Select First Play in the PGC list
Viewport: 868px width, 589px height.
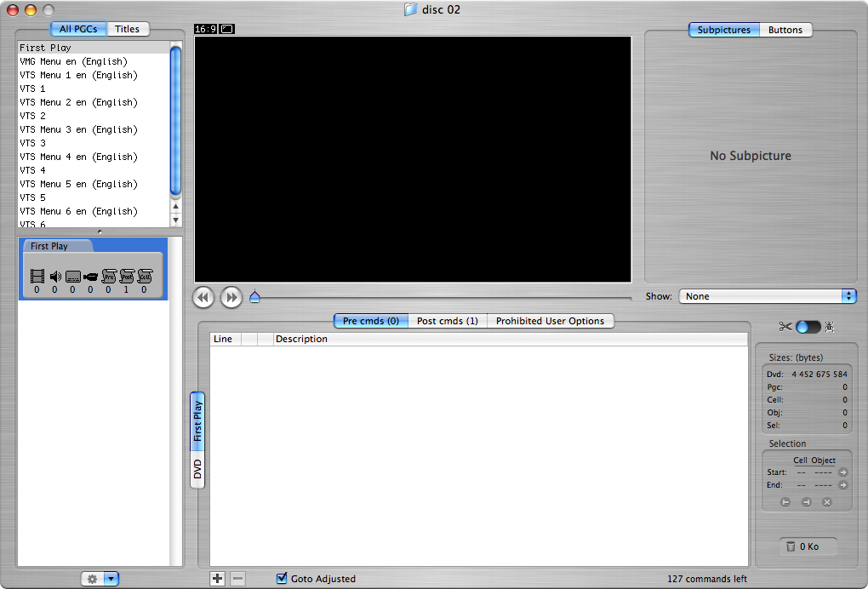(x=94, y=48)
